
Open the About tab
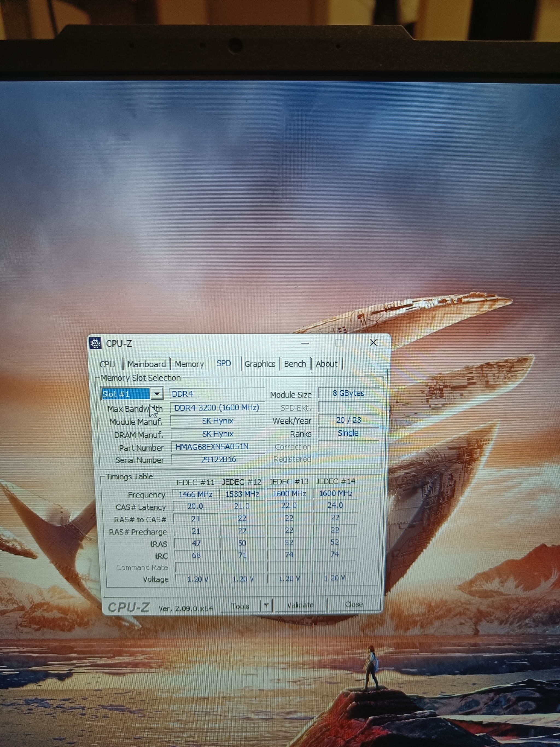tap(326, 364)
